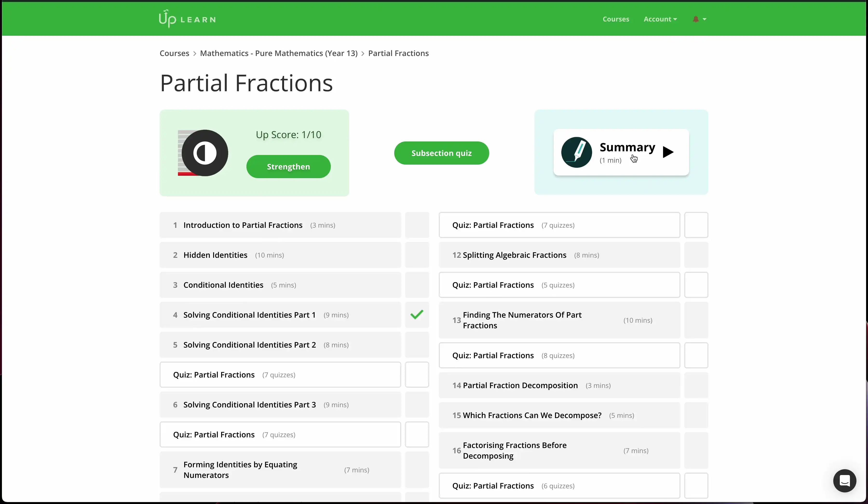Open dropdown arrow beside notification bell

pyautogui.click(x=704, y=19)
